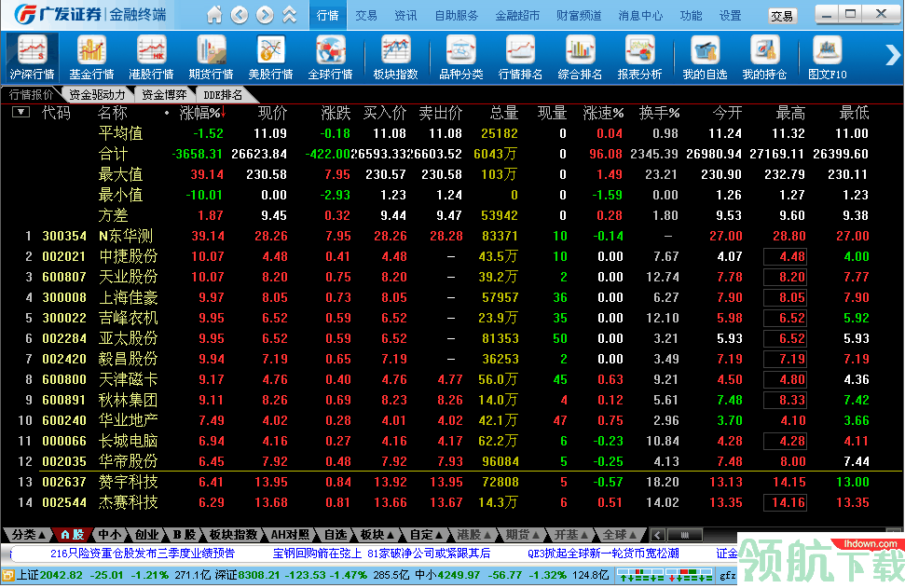Open 板块指数 sector index icon
Screen dimensions: 905x588
point(395,57)
